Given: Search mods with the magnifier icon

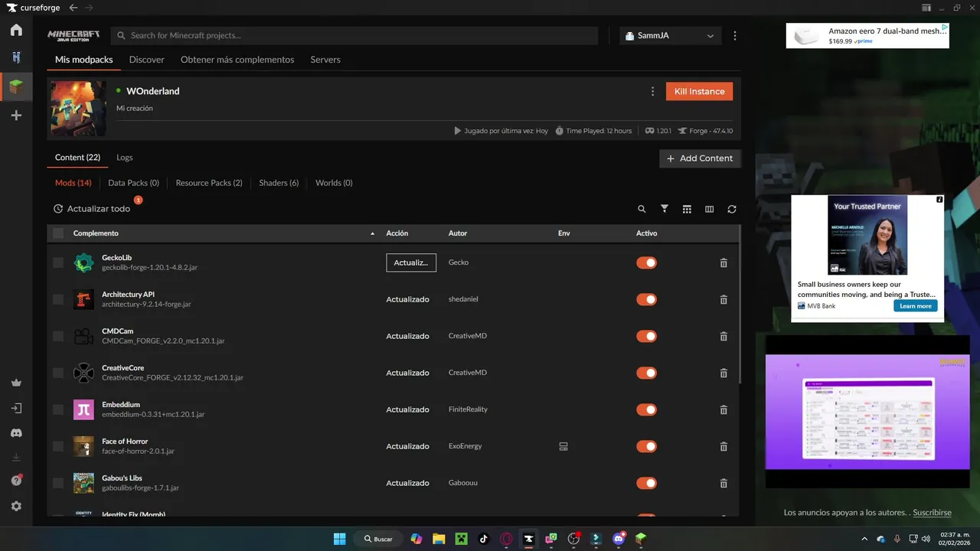Looking at the screenshot, I should coord(642,209).
